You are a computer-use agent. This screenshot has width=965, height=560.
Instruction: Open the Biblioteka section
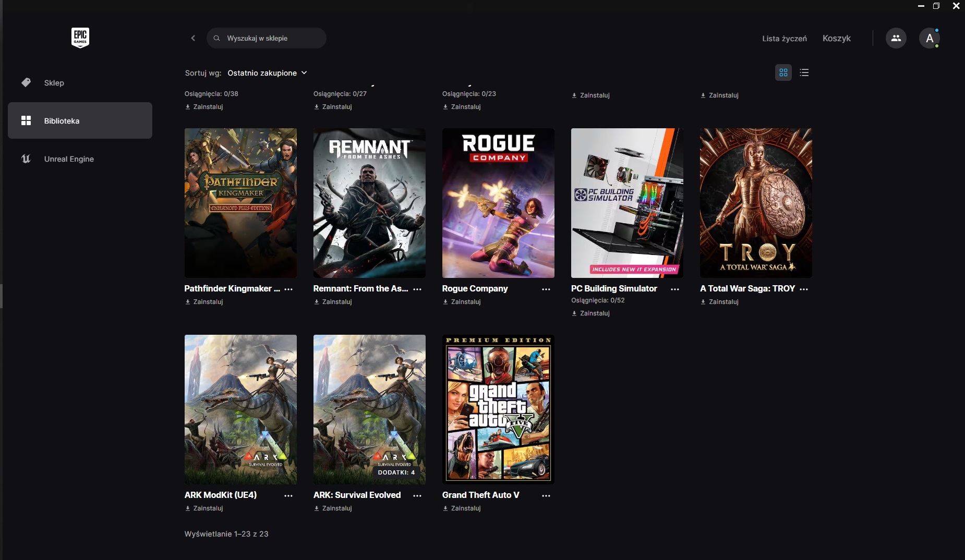tap(80, 120)
